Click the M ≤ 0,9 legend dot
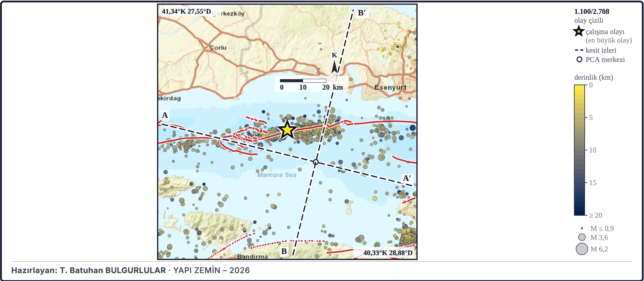 582,228
